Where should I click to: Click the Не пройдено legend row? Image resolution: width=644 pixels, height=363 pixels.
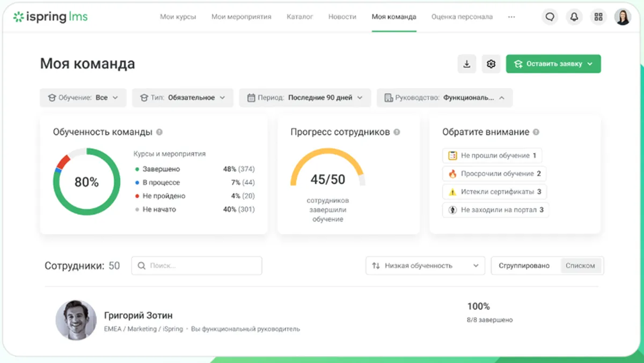click(194, 196)
